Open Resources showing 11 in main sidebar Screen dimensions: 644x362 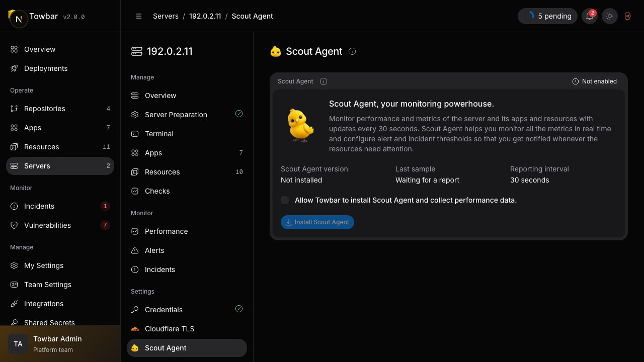coord(60,147)
